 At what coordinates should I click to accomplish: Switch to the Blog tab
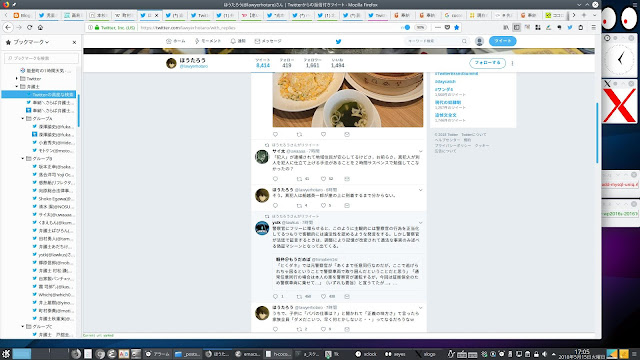22,15
